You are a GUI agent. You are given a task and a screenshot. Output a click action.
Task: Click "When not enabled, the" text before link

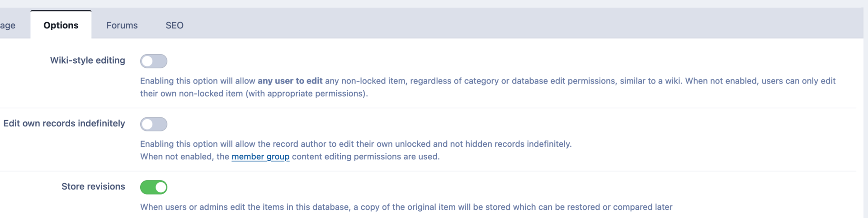(x=184, y=157)
